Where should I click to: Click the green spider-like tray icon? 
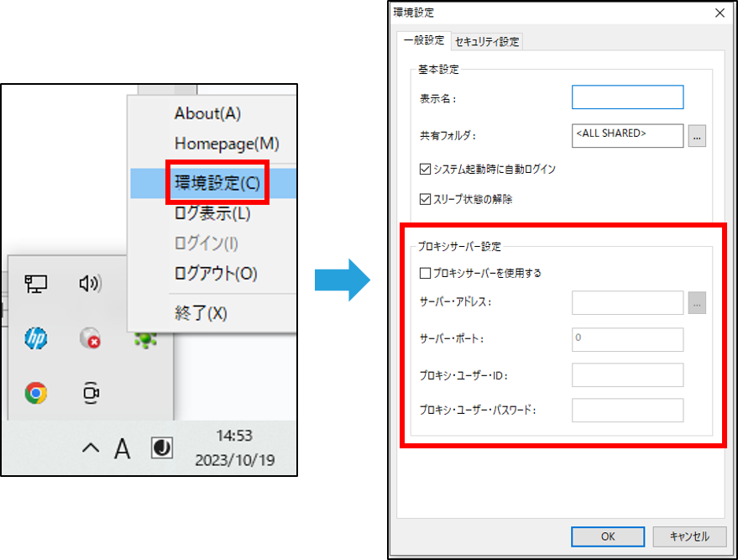[x=145, y=339]
